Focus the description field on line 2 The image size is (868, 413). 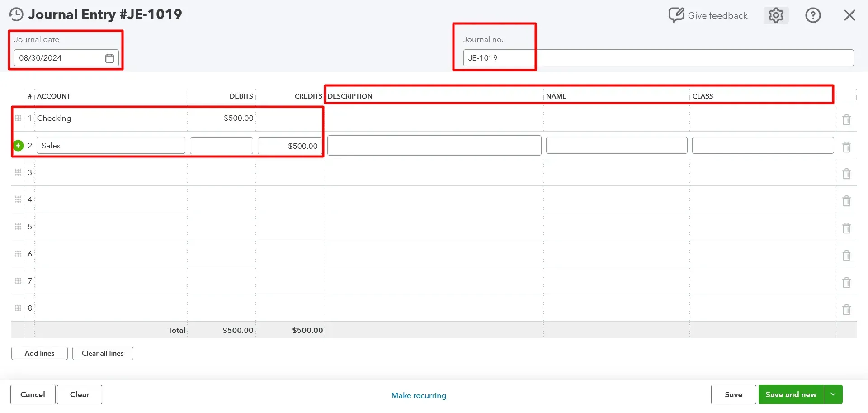[x=434, y=146]
